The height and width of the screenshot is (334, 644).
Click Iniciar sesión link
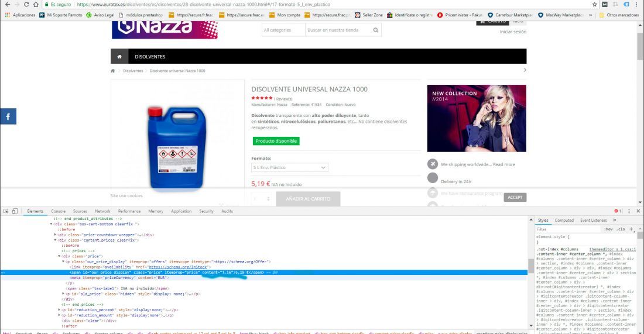click(513, 32)
